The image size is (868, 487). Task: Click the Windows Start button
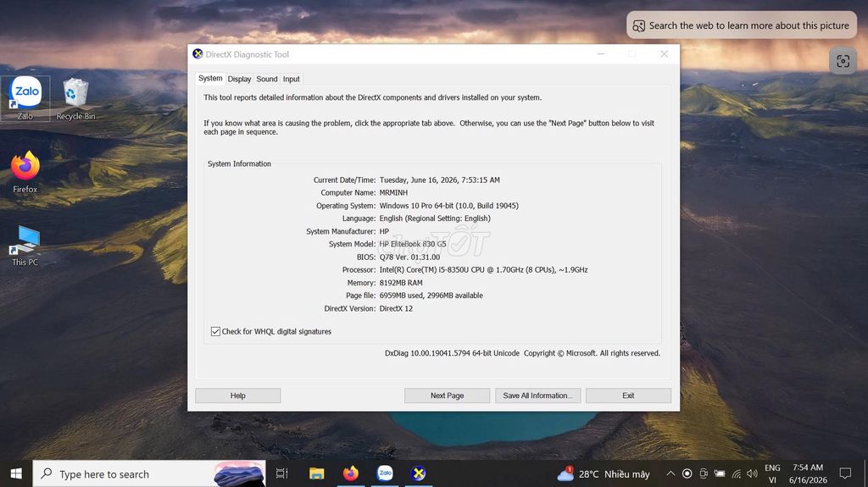(x=16, y=473)
